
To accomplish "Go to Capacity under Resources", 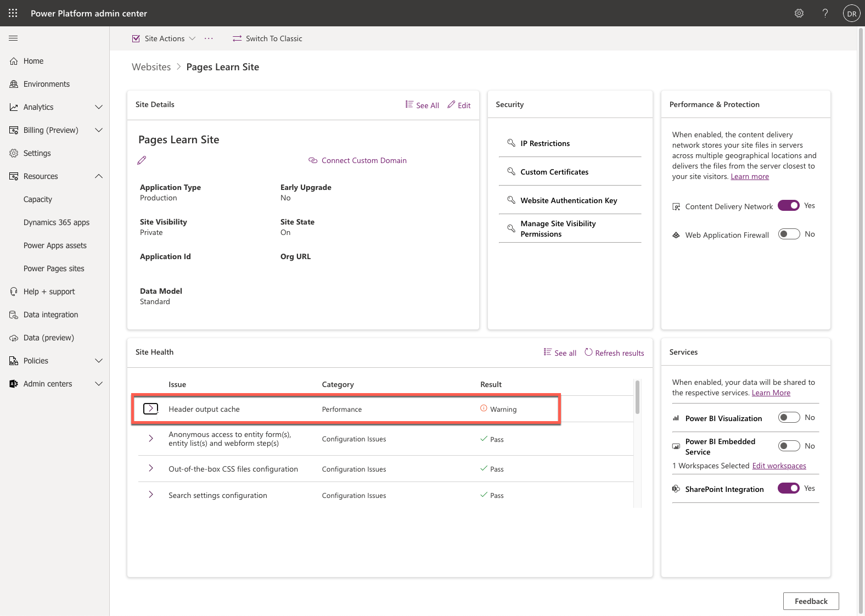I will [x=38, y=199].
